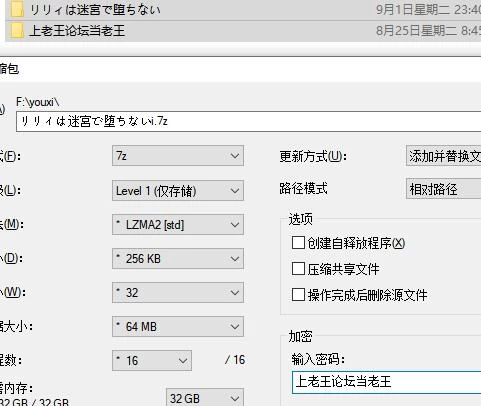This screenshot has width=481, height=406.
Task: Open the CPU threads 16 dropdown
Action: pyautogui.click(x=152, y=360)
